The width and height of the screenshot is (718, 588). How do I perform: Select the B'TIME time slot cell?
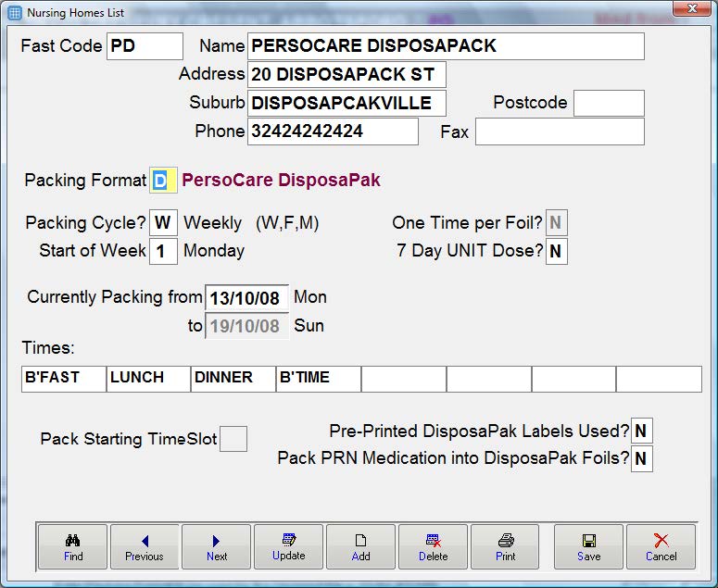(319, 379)
